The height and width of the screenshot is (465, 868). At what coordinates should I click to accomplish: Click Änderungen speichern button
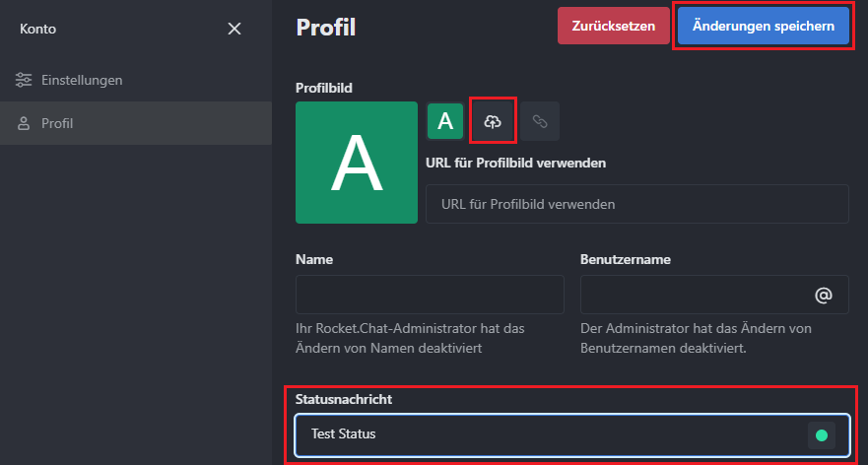click(x=764, y=26)
